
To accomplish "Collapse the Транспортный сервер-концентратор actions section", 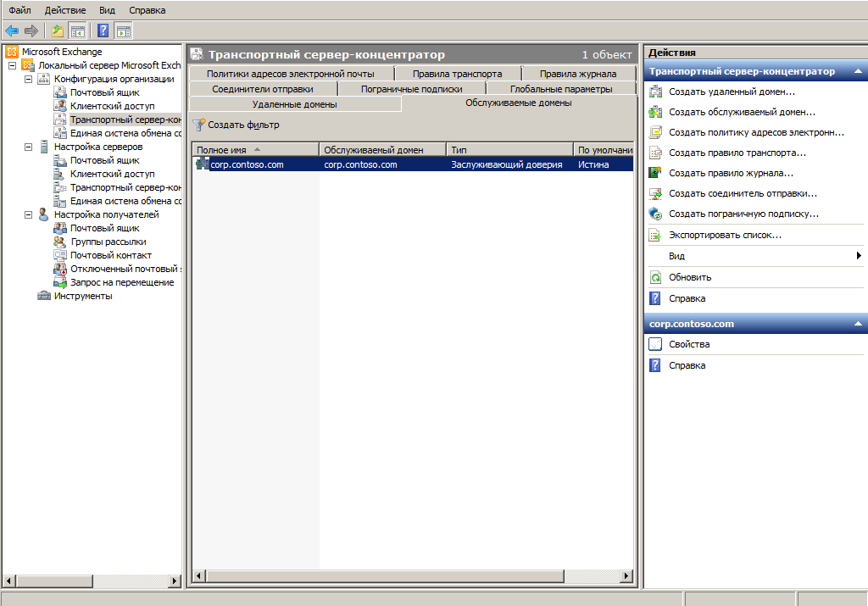I will [x=858, y=71].
